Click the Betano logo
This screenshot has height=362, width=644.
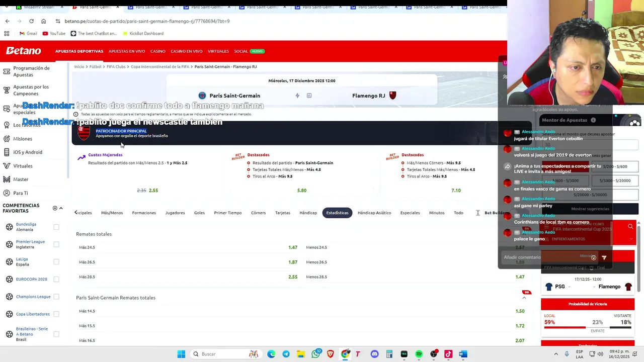click(x=23, y=51)
